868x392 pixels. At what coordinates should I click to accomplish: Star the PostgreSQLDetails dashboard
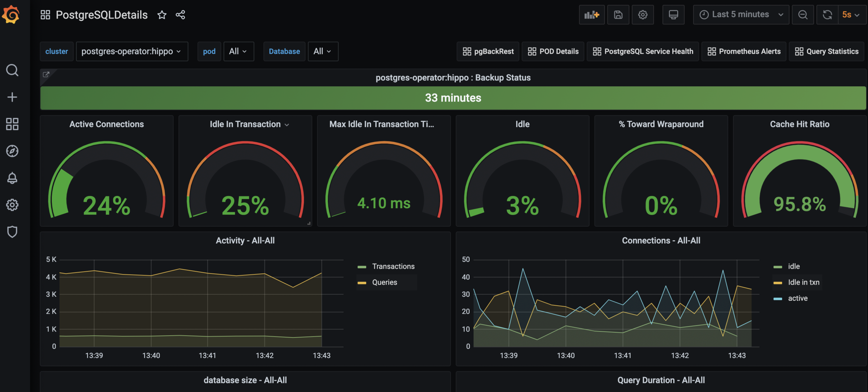(x=162, y=15)
